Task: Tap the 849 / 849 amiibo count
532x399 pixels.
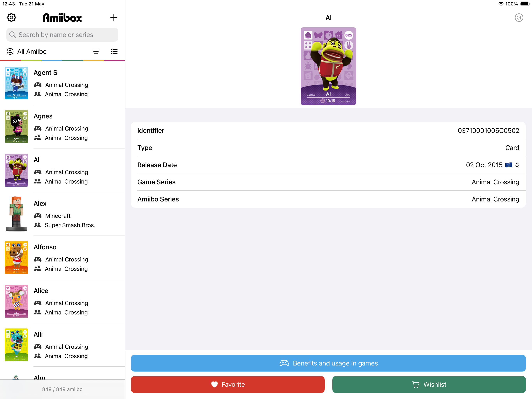Action: point(62,389)
